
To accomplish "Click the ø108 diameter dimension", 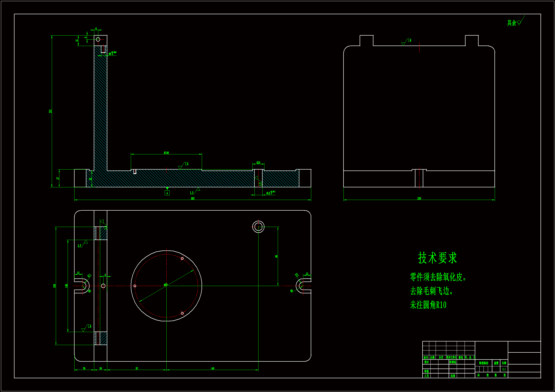I will pos(166,153).
